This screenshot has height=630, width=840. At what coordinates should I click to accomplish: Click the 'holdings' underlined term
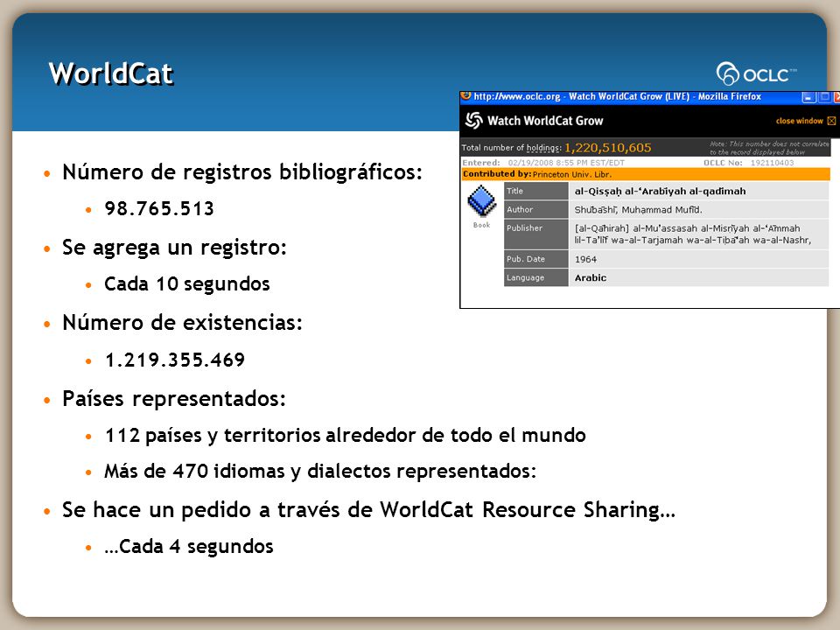543,148
